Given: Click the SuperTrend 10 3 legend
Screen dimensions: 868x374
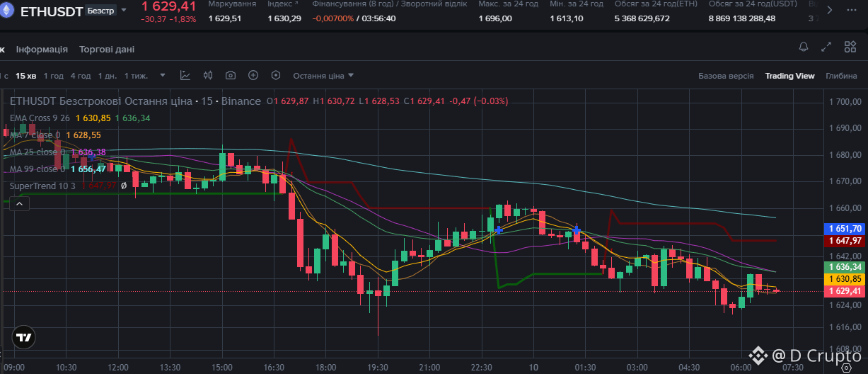Looking at the screenshot, I should [x=44, y=186].
